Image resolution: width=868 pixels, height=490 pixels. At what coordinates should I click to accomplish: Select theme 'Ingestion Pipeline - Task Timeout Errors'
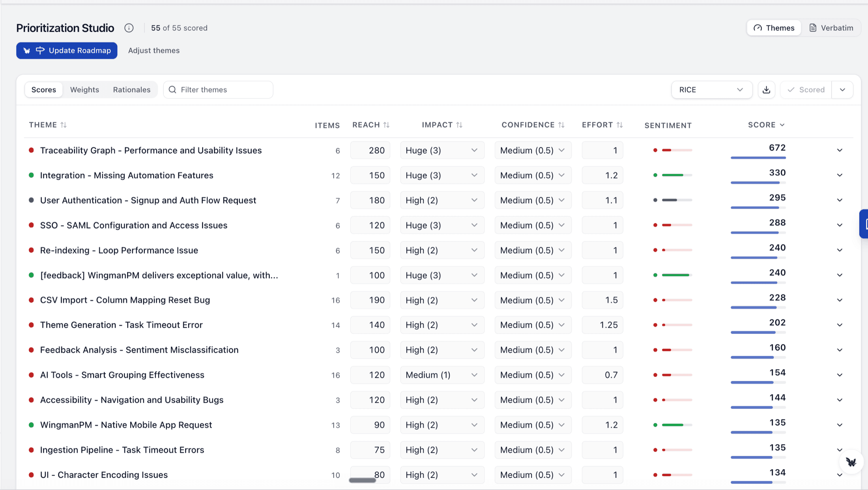(x=122, y=450)
